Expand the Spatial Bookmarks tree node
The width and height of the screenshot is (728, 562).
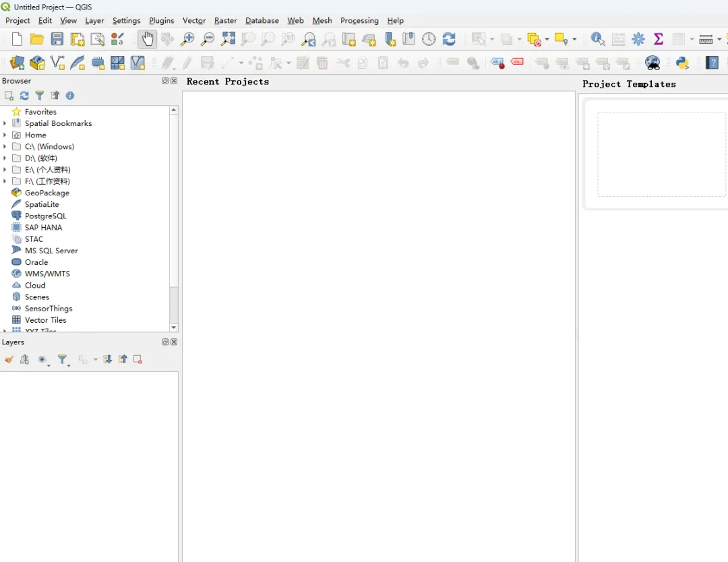(5, 123)
